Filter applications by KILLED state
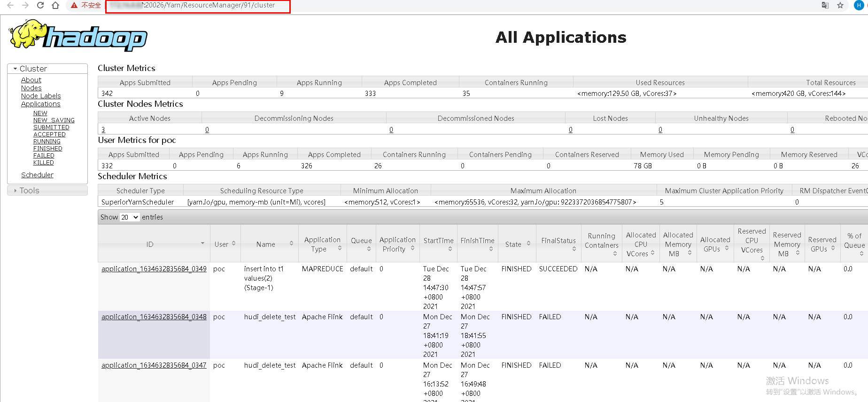The height and width of the screenshot is (402, 868). pos(44,163)
